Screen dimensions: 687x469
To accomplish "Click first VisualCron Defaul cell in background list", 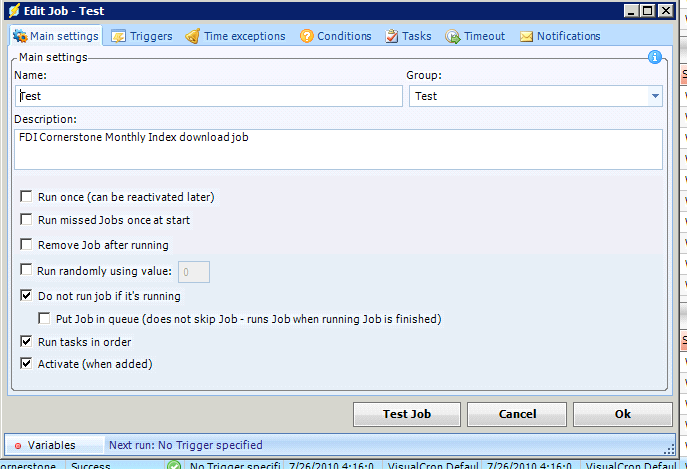I will [x=433, y=465].
